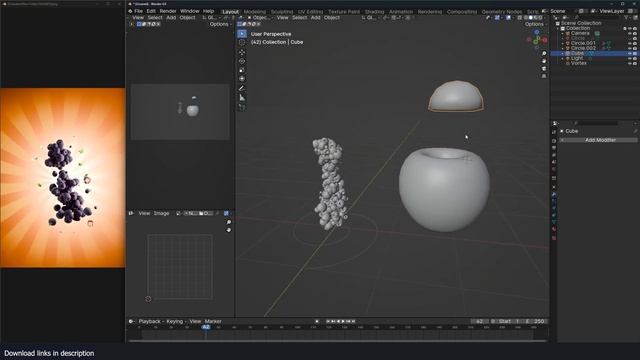
Task: Select the Measure tool in viewport toolbar
Action: coord(242,98)
